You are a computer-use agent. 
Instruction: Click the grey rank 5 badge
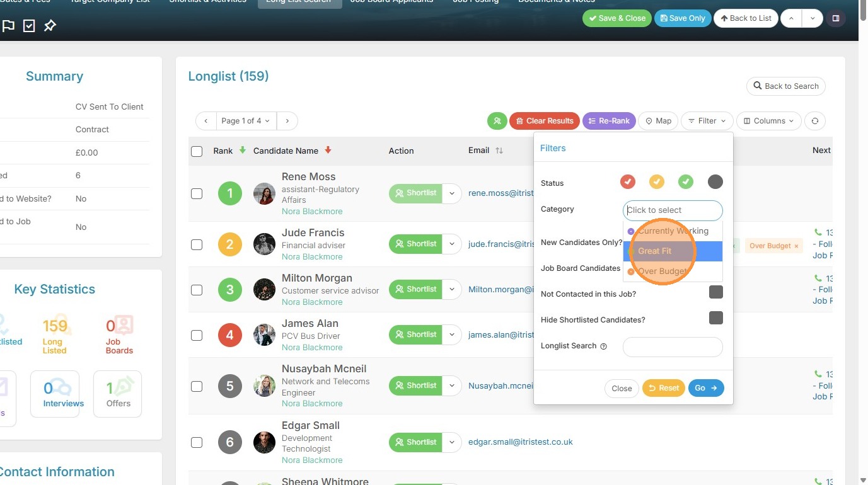tap(230, 386)
